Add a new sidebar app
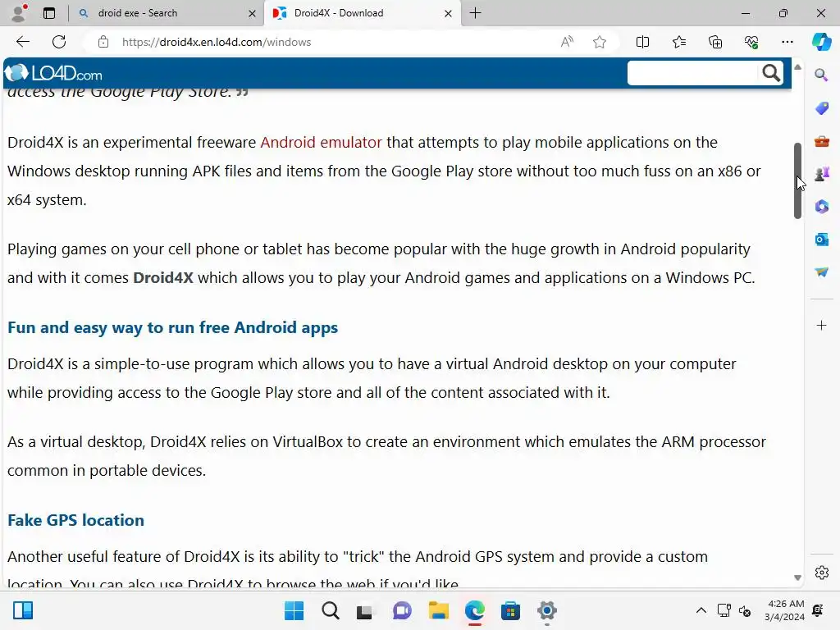 coord(821,325)
